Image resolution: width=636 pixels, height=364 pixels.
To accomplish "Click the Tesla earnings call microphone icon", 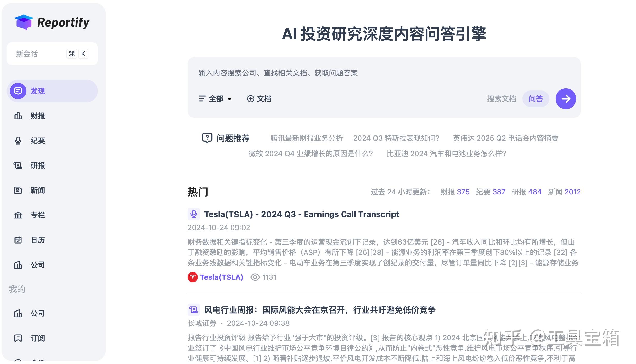I will pyautogui.click(x=194, y=214).
